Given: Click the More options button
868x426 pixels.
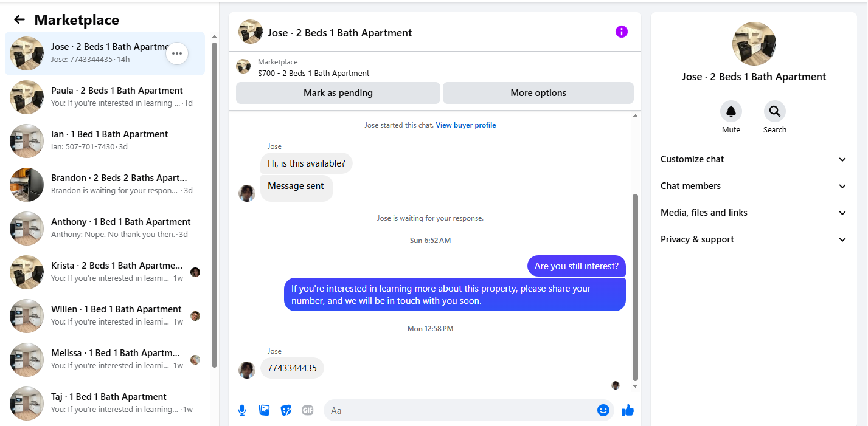Looking at the screenshot, I should (538, 93).
